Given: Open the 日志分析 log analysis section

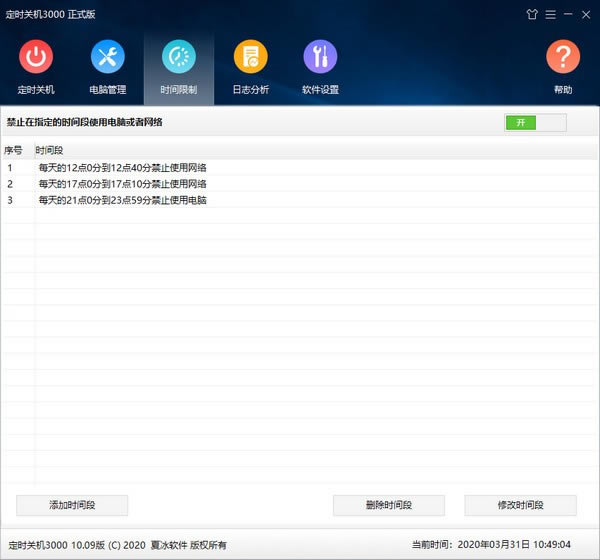Looking at the screenshot, I should pyautogui.click(x=250, y=66).
